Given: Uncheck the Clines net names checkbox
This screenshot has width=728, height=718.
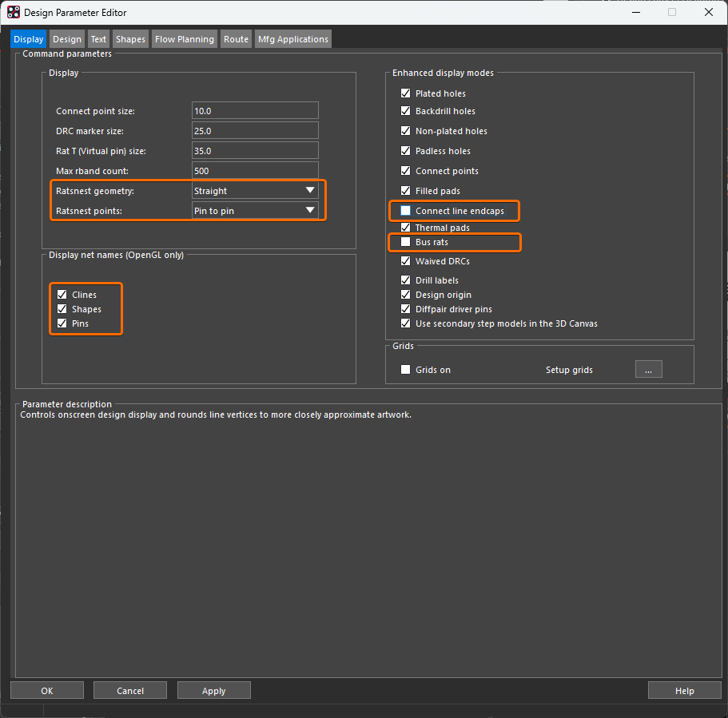Looking at the screenshot, I should tap(62, 295).
